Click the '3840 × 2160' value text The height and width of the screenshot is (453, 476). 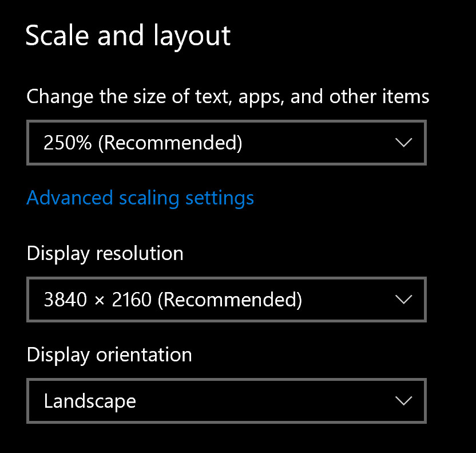click(x=97, y=299)
